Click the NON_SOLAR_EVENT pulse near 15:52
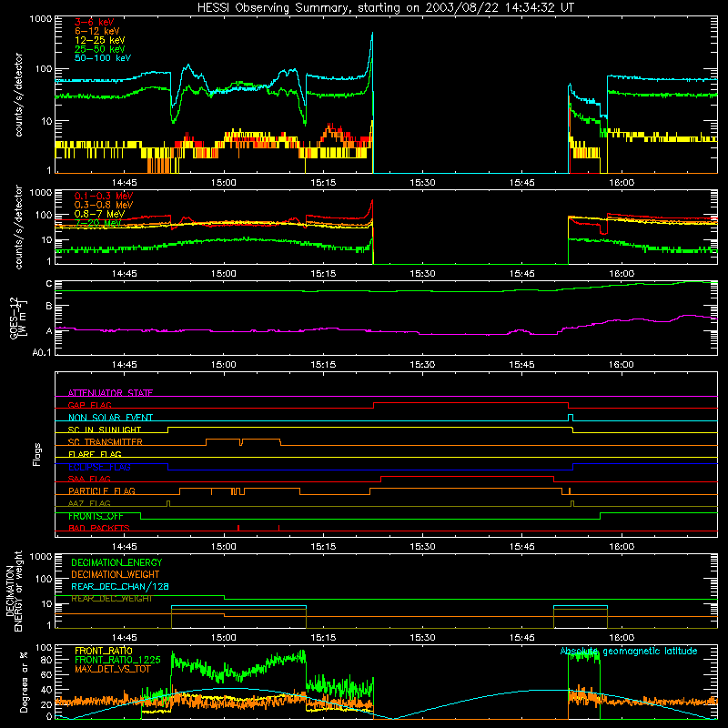728x728 pixels. click(571, 417)
